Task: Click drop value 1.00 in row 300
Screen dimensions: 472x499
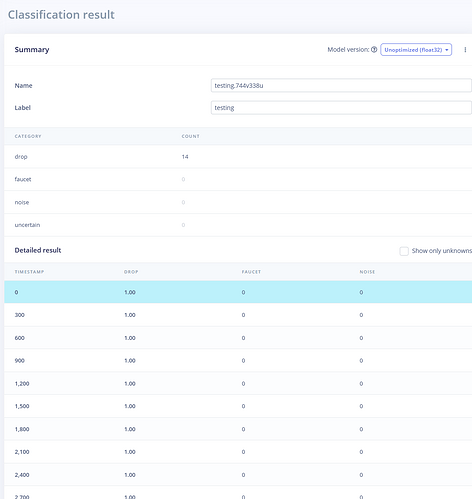Action: 130,315
